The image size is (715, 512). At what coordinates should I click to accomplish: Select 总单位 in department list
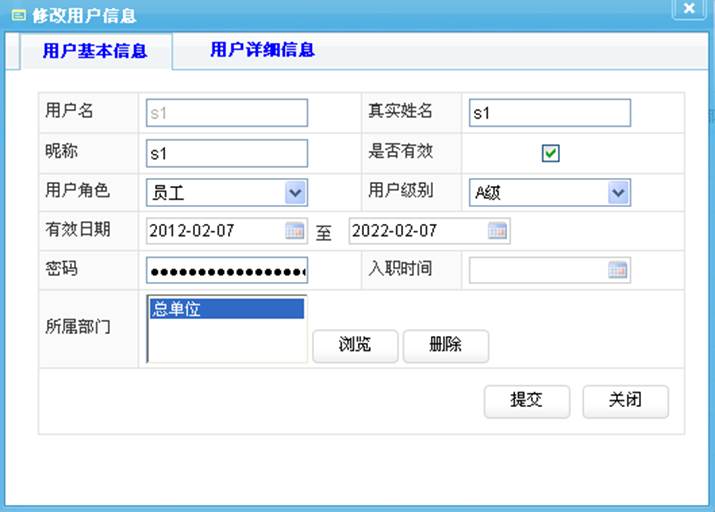tap(225, 310)
